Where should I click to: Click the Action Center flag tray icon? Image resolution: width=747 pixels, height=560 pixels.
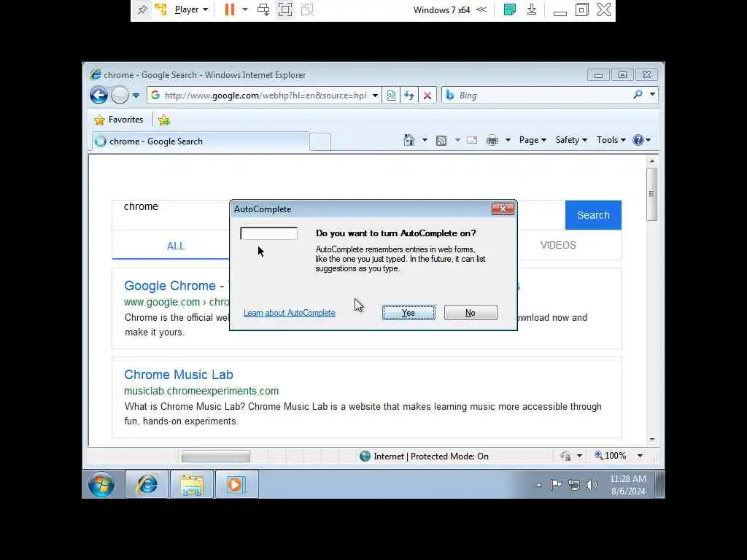click(555, 485)
